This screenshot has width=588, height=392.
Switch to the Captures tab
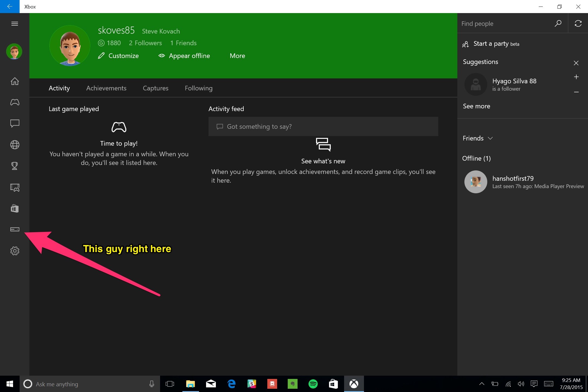tap(155, 88)
